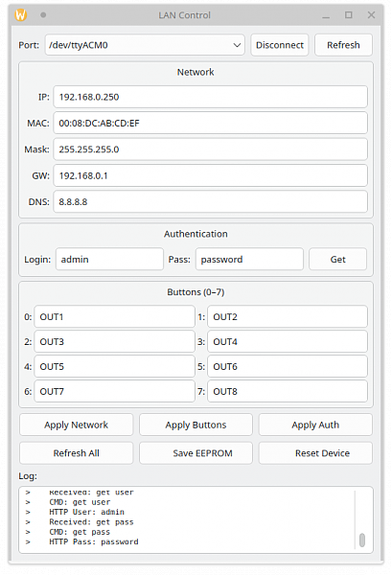Click the Save EEPROM button
This screenshot has height=575, width=392.
click(196, 453)
